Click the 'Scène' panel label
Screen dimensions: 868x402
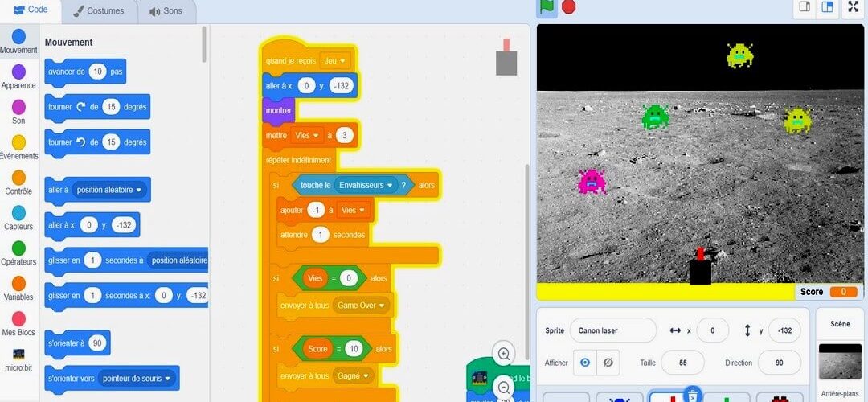point(840,324)
